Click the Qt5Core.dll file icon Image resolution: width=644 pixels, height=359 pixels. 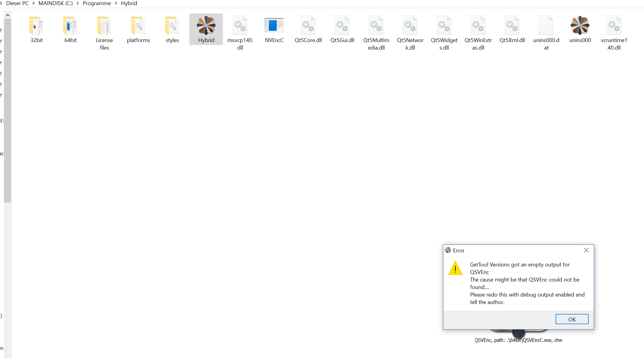(x=308, y=26)
